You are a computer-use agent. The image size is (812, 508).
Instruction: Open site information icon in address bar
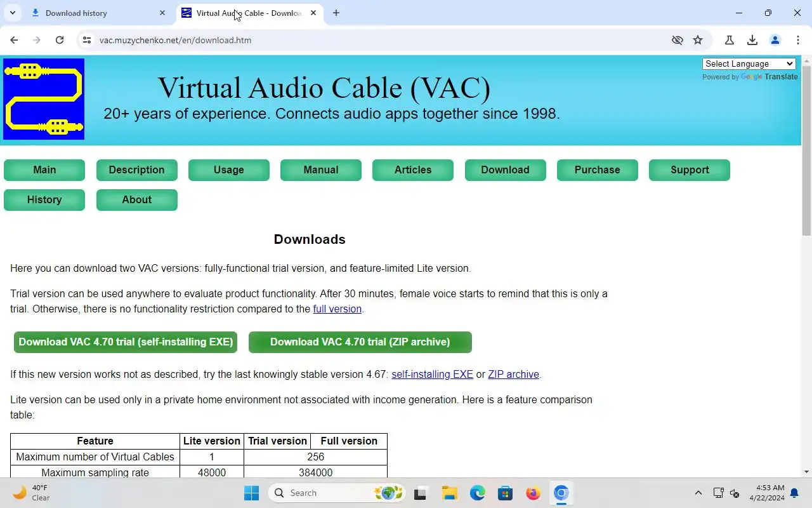[x=87, y=40]
